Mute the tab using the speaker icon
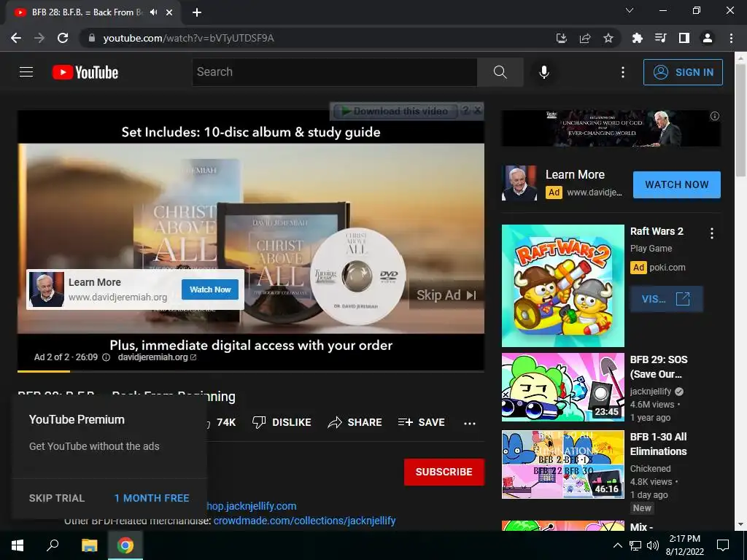 point(153,12)
